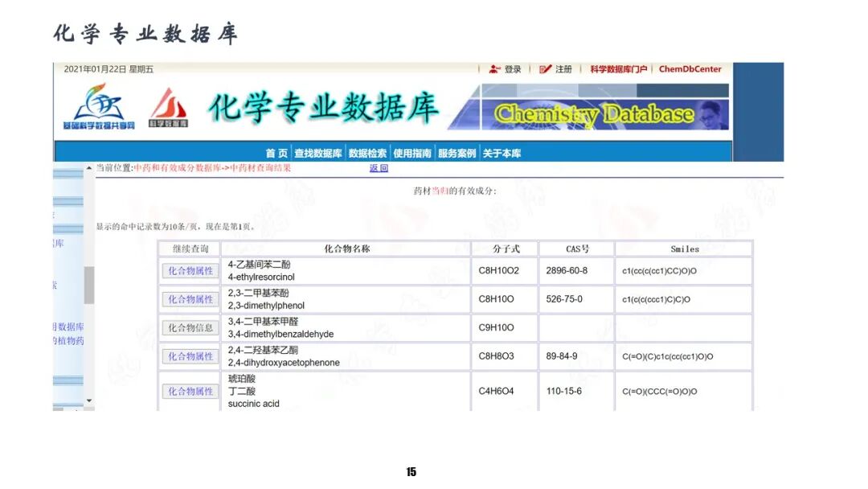
Task: Open 数据检索 menu item
Action: coord(367,154)
